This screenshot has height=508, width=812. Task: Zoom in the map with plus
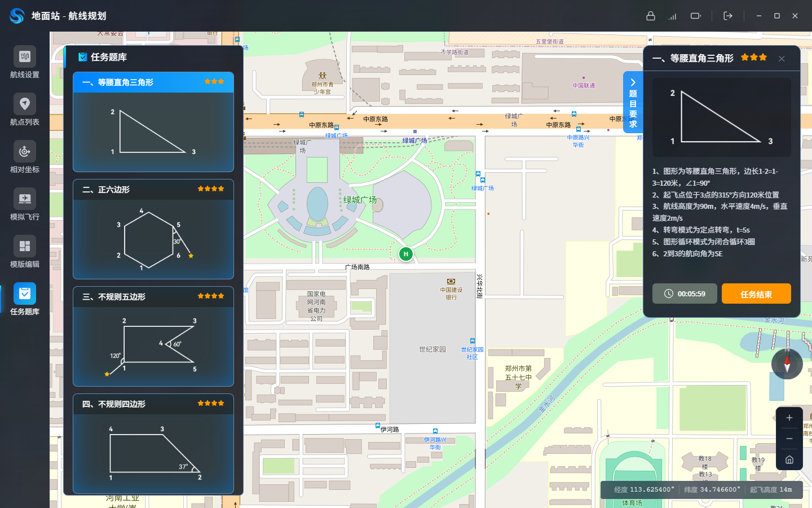click(789, 418)
